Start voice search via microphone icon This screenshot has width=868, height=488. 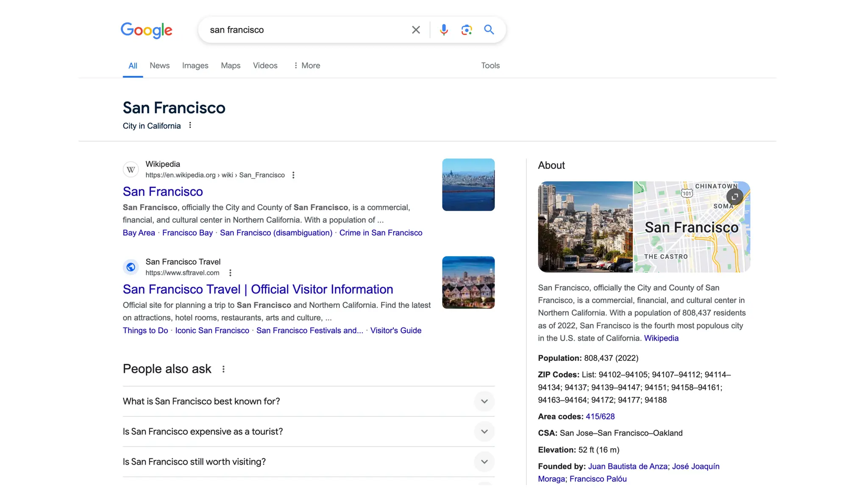tap(444, 30)
